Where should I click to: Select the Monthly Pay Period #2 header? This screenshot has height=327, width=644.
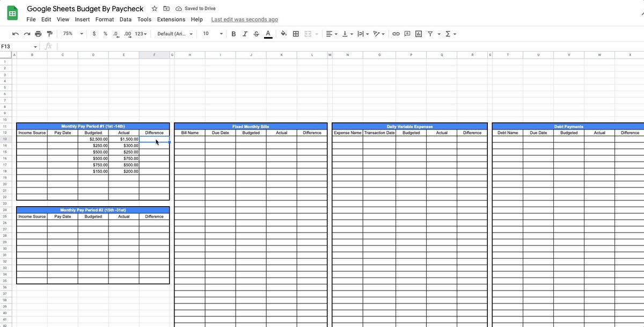tap(93, 210)
